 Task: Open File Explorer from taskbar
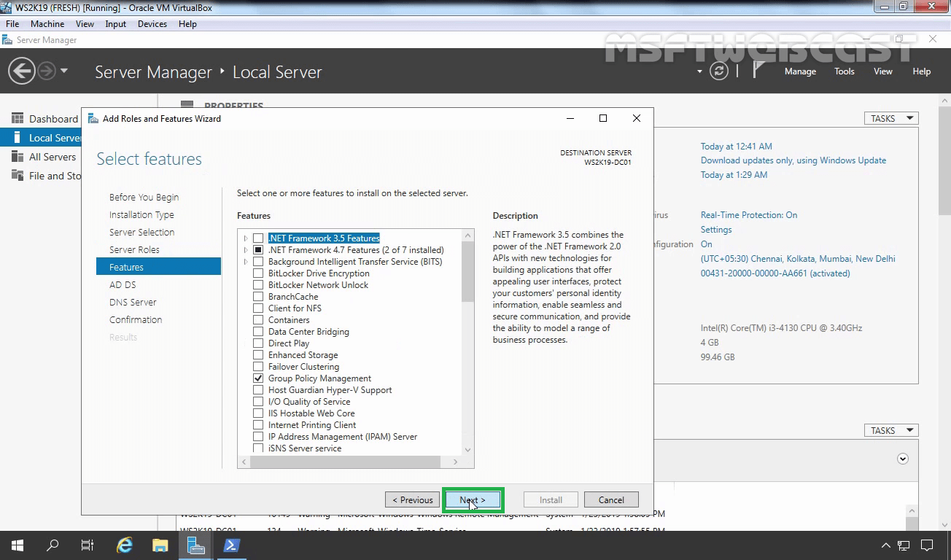click(160, 545)
